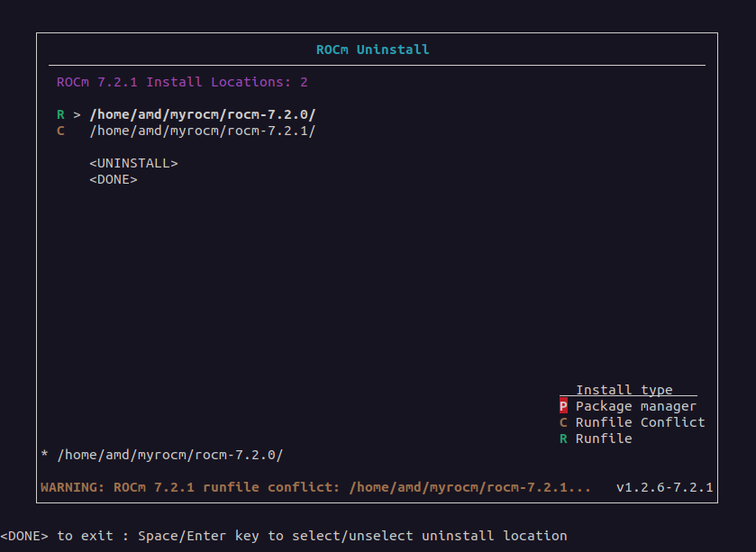The height and width of the screenshot is (552, 756).
Task: Click the v1.2.6-7.2.1 version text
Action: coord(664,487)
